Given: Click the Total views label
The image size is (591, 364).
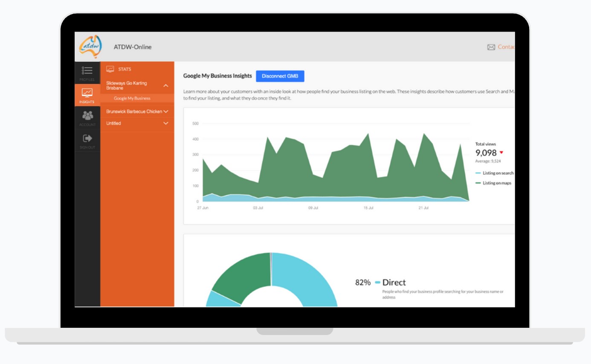Looking at the screenshot, I should point(486,144).
